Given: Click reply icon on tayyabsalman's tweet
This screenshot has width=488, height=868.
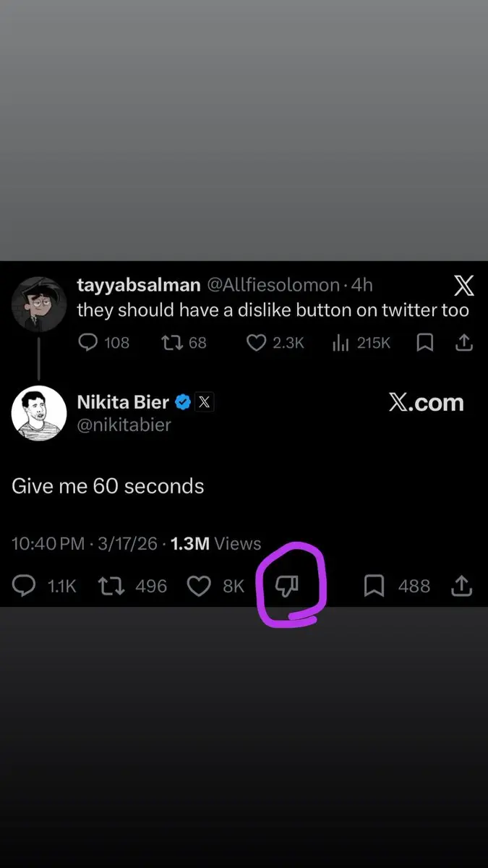Looking at the screenshot, I should click(x=87, y=342).
